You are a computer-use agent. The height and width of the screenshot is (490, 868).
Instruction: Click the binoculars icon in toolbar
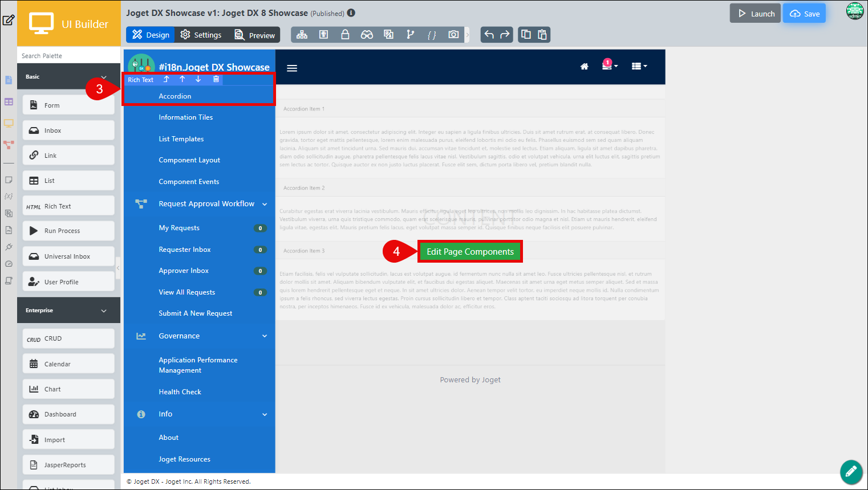tap(367, 35)
